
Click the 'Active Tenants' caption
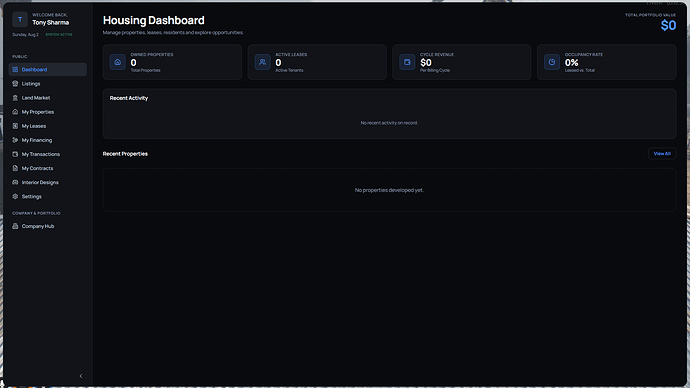pyautogui.click(x=289, y=70)
